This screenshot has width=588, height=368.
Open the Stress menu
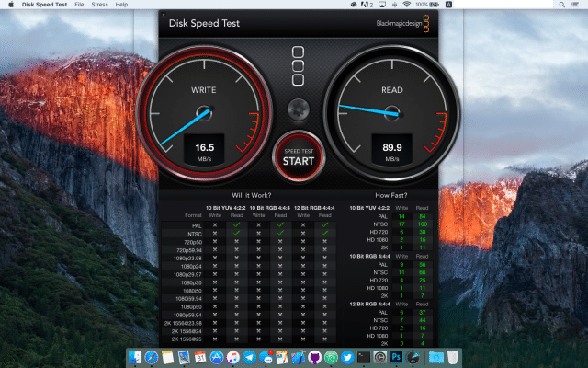click(100, 5)
